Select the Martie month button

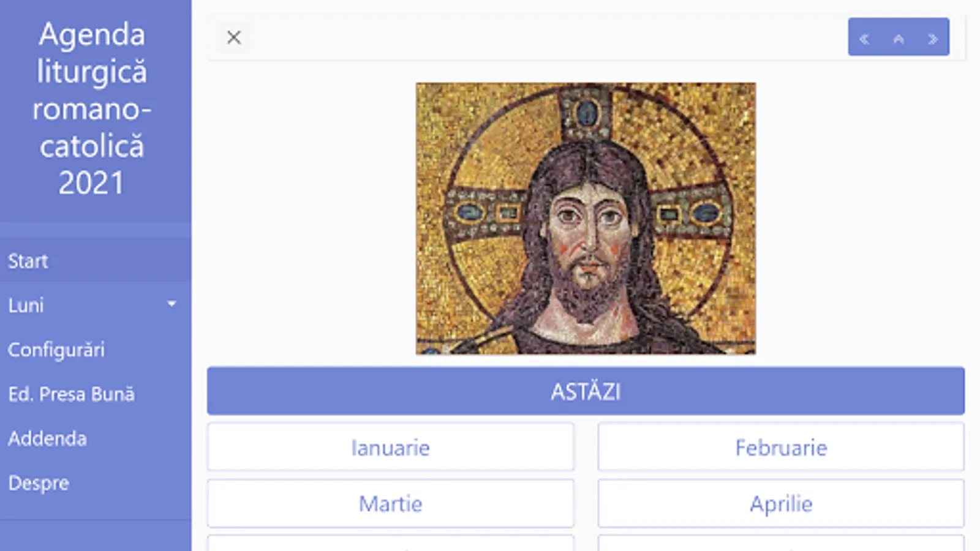[x=391, y=504]
